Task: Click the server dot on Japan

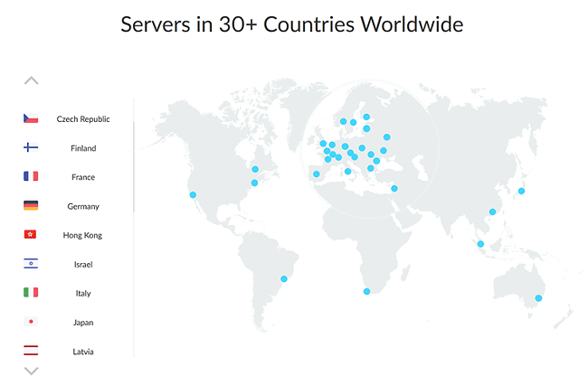Action: point(521,191)
